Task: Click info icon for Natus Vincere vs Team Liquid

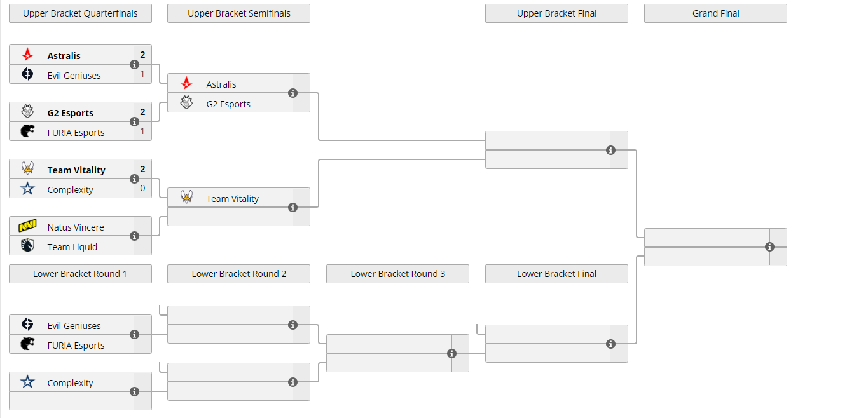Action: (134, 236)
